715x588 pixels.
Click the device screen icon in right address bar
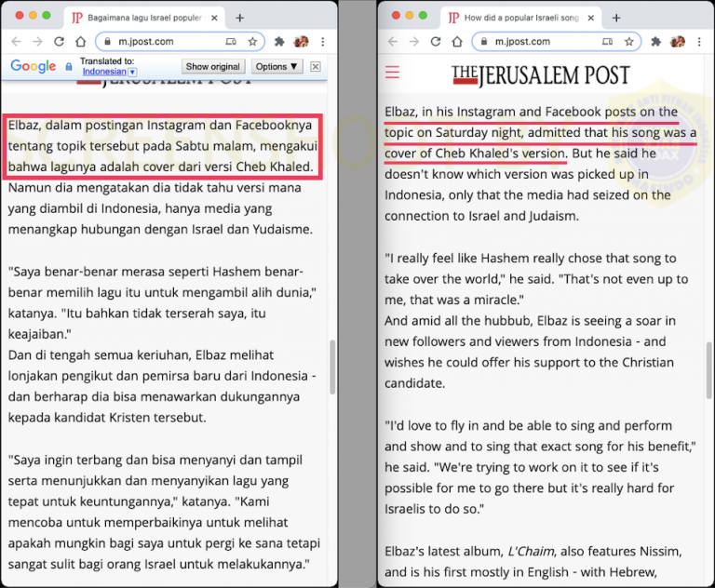point(607,42)
